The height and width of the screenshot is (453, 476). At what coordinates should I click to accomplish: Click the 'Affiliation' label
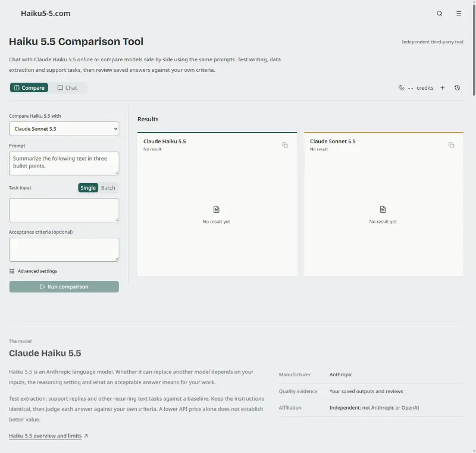290,408
